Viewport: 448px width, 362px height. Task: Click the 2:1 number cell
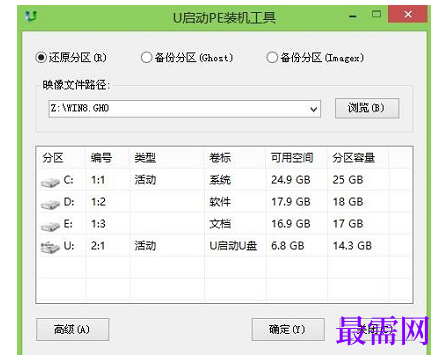(x=98, y=246)
